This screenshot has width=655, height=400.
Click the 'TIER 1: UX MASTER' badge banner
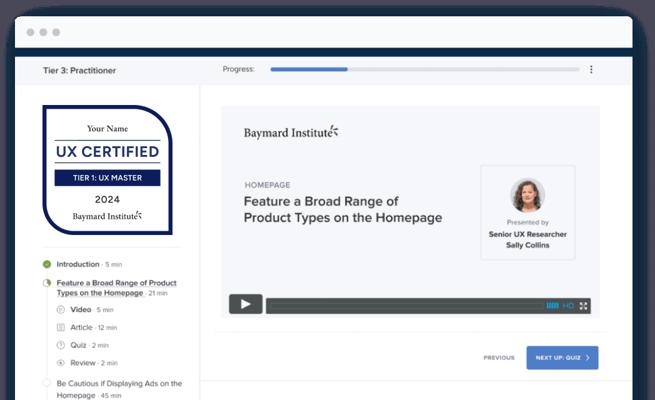pyautogui.click(x=107, y=178)
